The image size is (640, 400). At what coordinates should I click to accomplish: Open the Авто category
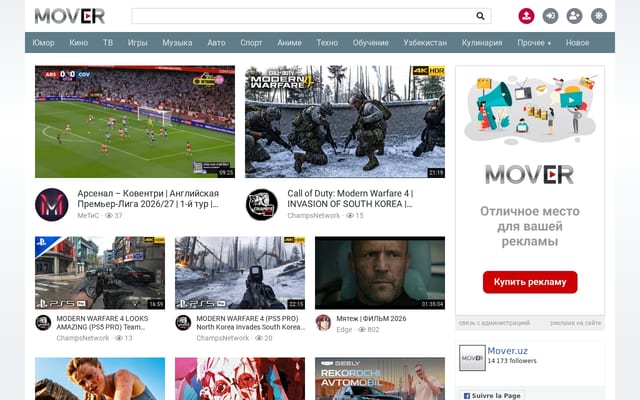(x=216, y=42)
